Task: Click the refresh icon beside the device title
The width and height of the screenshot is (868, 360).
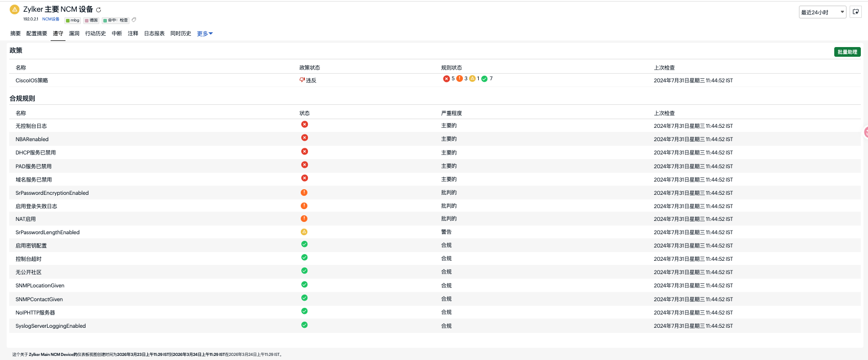Action: pos(99,10)
